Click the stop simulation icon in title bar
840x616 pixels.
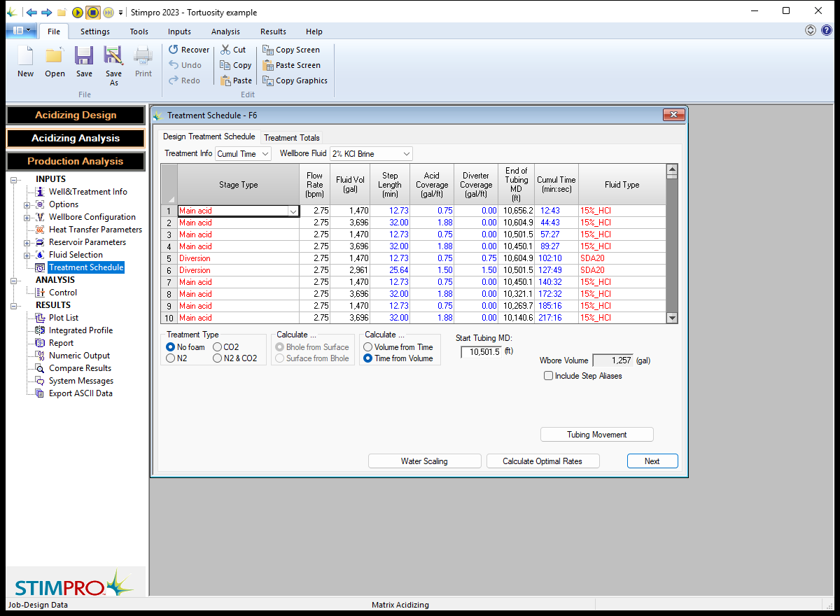point(93,13)
